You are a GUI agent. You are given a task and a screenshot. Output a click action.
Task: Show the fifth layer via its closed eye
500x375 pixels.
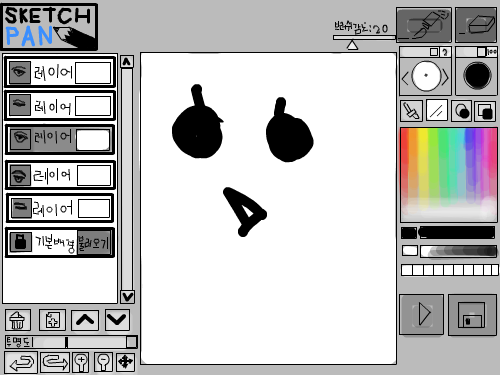(x=21, y=208)
